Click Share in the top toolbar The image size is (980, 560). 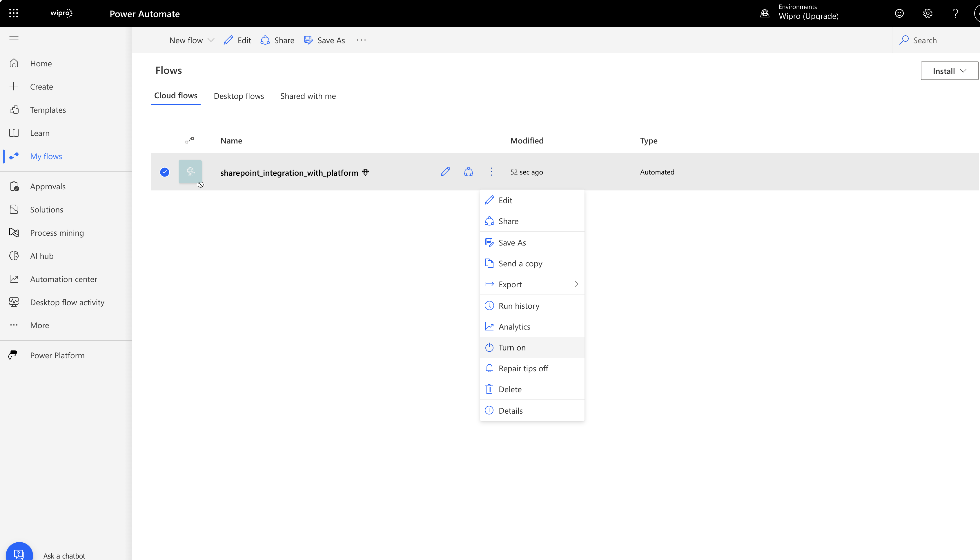(277, 40)
